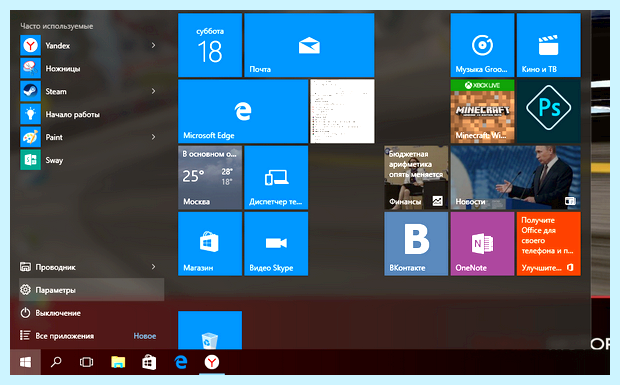Open calendar tile суббота 18
The width and height of the screenshot is (620, 385).
click(210, 45)
